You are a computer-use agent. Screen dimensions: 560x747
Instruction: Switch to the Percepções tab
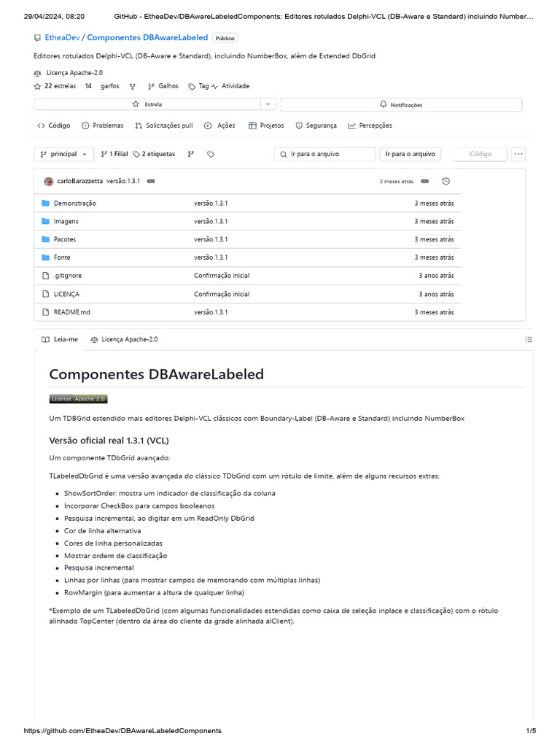pos(370,125)
